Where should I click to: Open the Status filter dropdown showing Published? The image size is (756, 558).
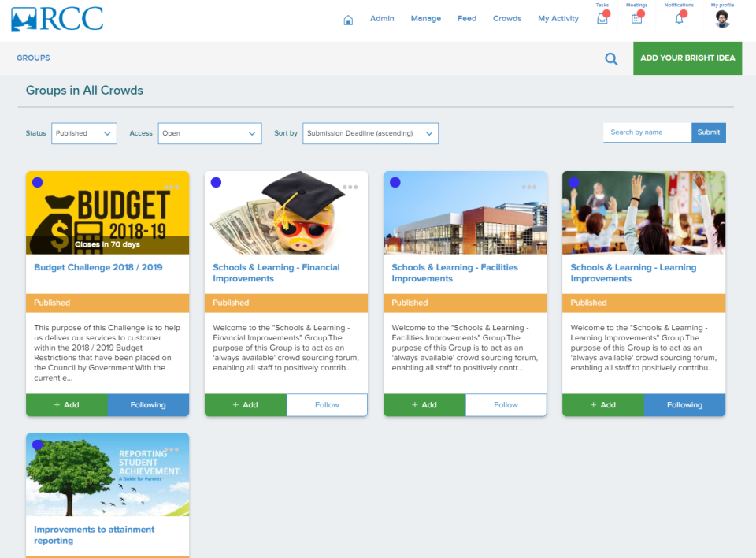83,133
